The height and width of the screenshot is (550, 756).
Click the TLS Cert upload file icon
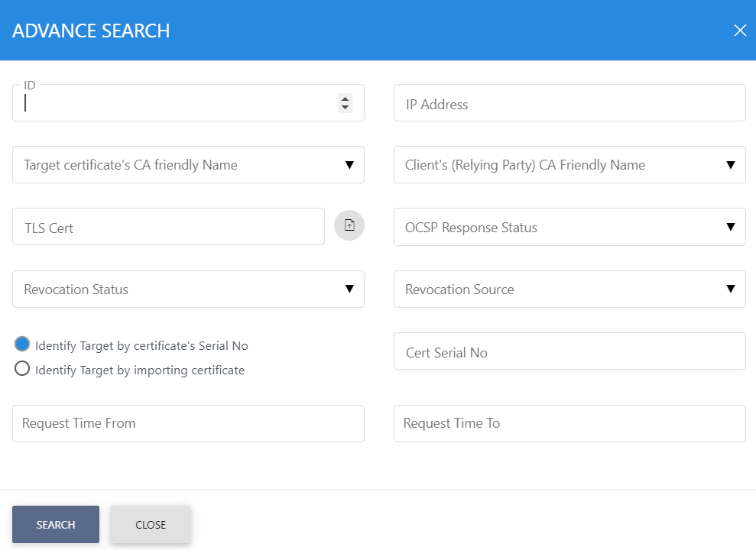[349, 225]
